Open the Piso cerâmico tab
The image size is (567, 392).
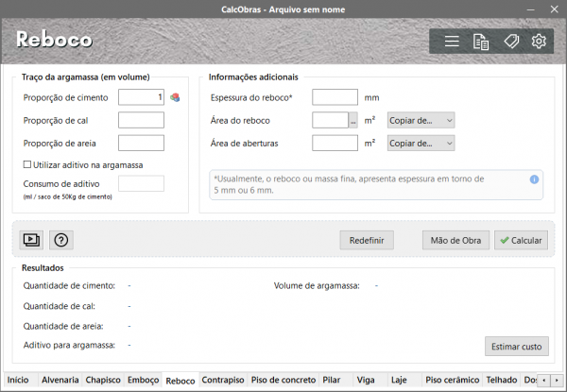coord(452,381)
